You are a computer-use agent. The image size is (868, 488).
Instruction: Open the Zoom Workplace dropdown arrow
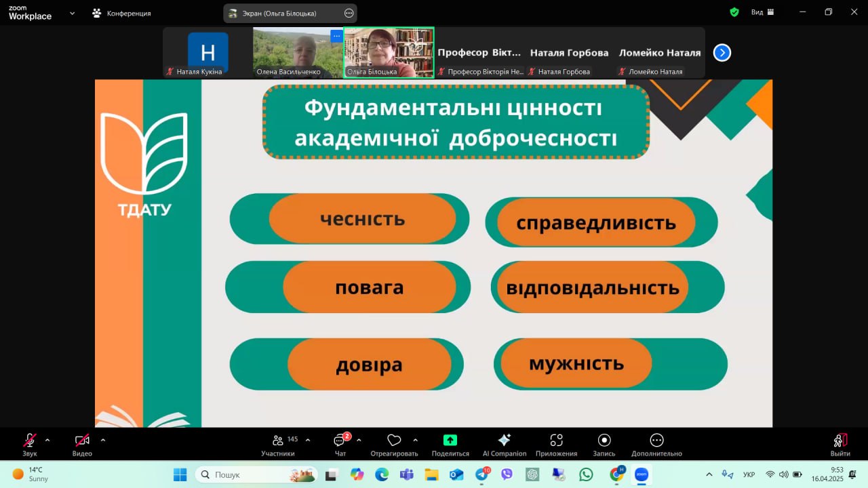(73, 13)
